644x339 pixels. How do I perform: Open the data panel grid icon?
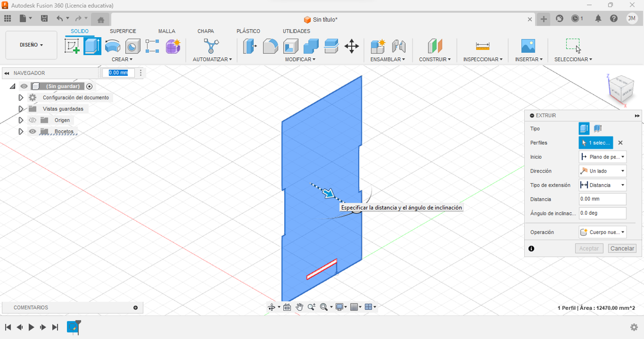coord(8,19)
